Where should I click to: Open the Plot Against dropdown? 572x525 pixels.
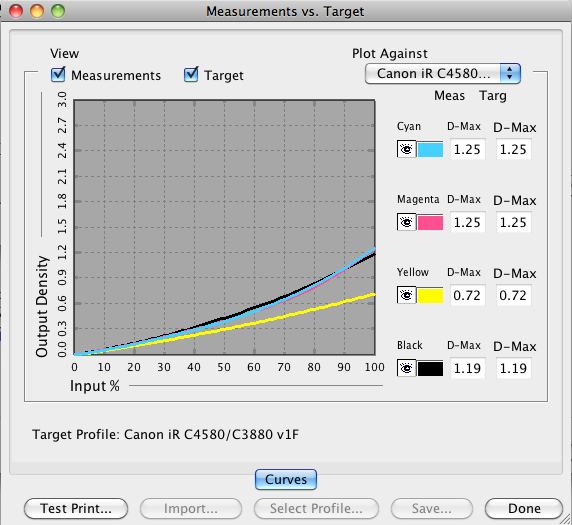(442, 74)
